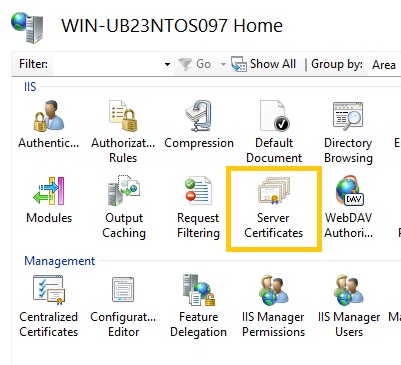Screen dimensions: 401x365
Task: Open Default Document settings
Action: click(274, 132)
